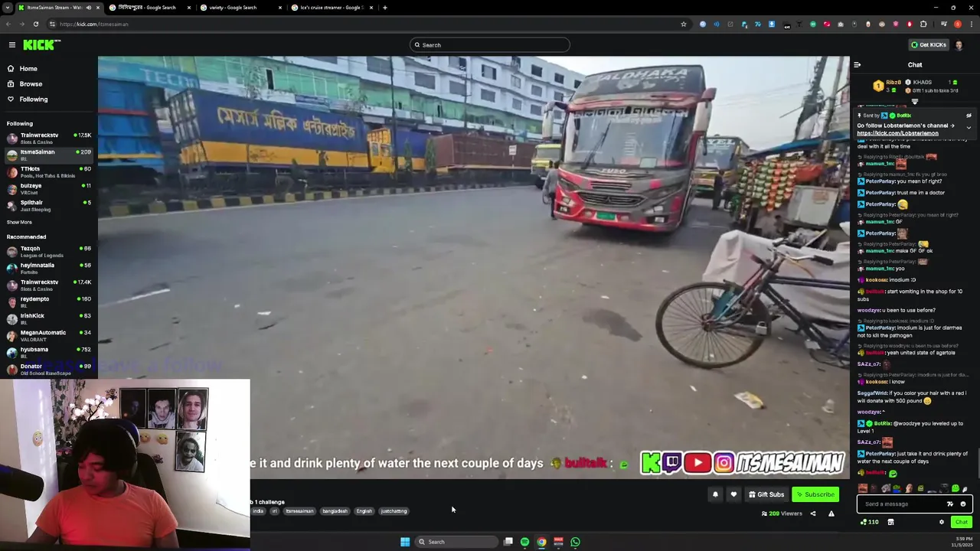Open a new browser tab
Viewport: 980px width, 551px height.
click(x=385, y=8)
